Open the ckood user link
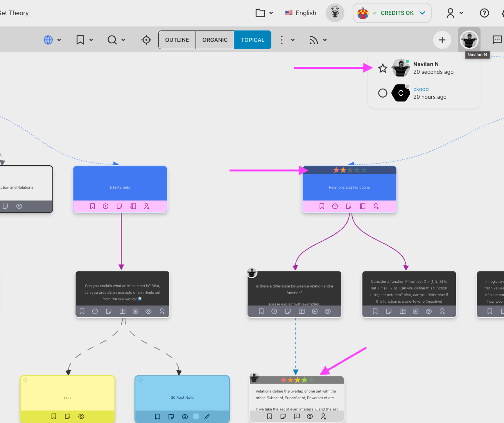The width and height of the screenshot is (504, 423). pyautogui.click(x=421, y=89)
